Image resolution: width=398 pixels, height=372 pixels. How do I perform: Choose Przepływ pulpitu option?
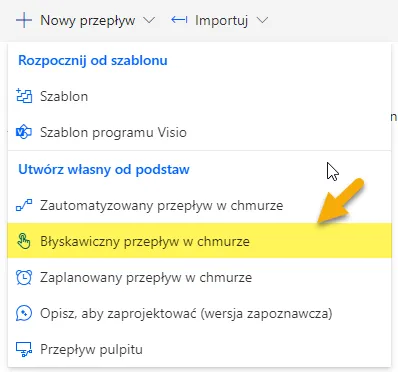pos(199,349)
